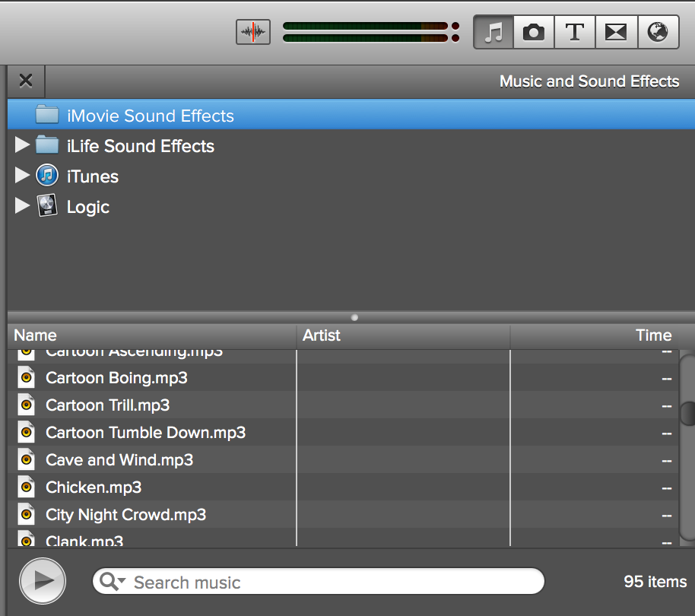Screen dimensions: 695x616
Task: Click the sound list scrollbar thumb
Action: tap(687, 412)
